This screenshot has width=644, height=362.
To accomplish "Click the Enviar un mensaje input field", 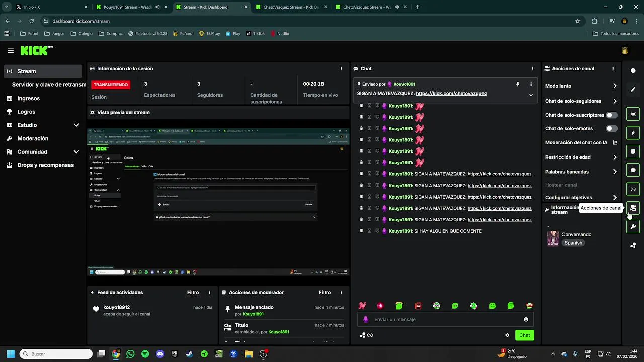I will click(446, 319).
